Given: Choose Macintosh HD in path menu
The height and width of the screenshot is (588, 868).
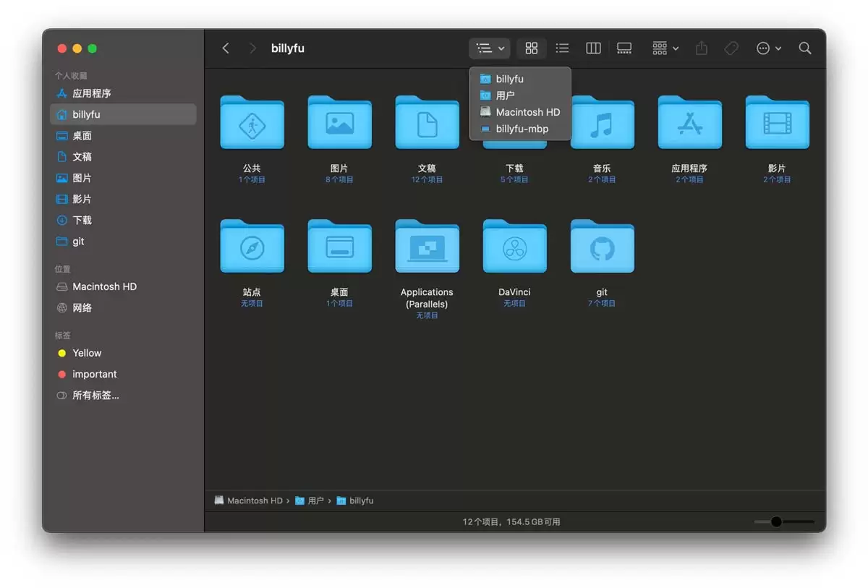Looking at the screenshot, I should tap(520, 112).
